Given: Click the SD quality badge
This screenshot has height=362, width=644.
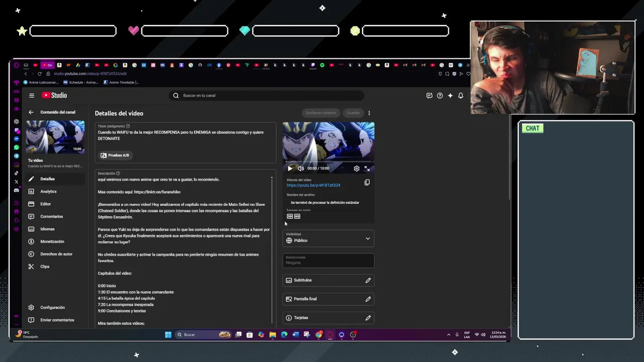Looking at the screenshot, I should click(x=290, y=216).
